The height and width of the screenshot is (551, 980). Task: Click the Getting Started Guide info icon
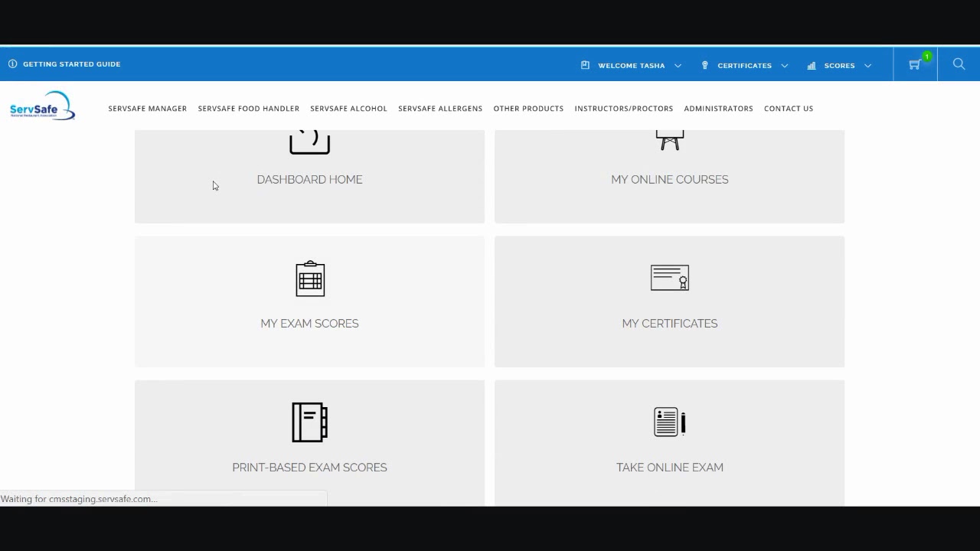pyautogui.click(x=13, y=64)
